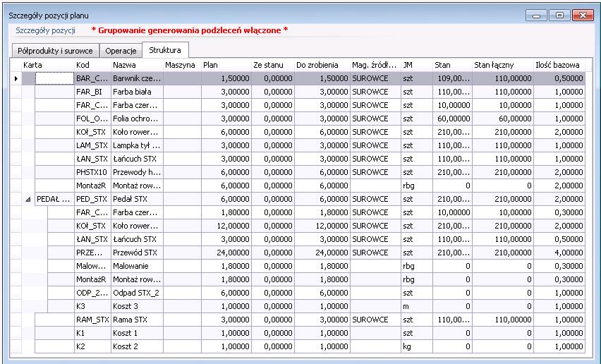
Task: Click the 4,00000 Ilość bazowa cell
Action: click(x=559, y=253)
